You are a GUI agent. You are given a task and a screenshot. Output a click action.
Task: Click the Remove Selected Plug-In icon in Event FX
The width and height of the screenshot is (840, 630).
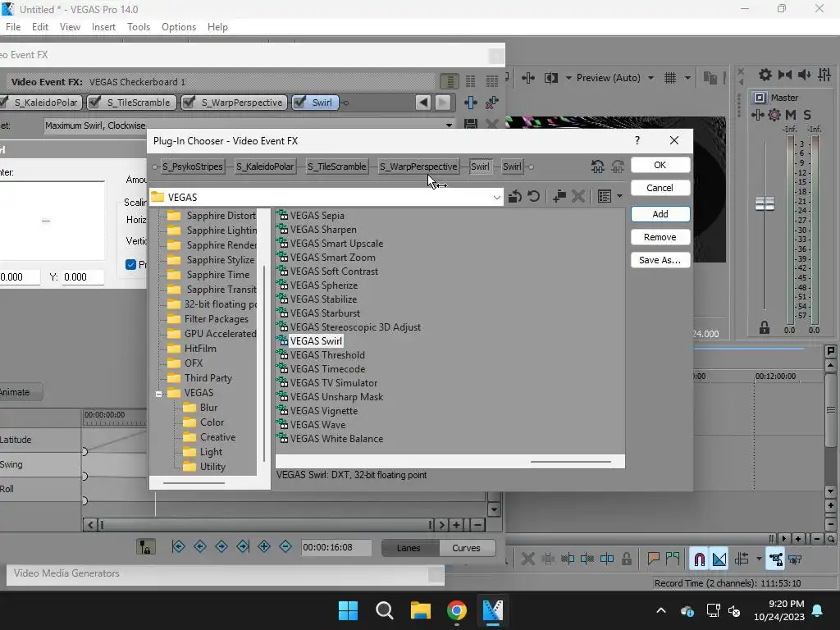coord(492,103)
